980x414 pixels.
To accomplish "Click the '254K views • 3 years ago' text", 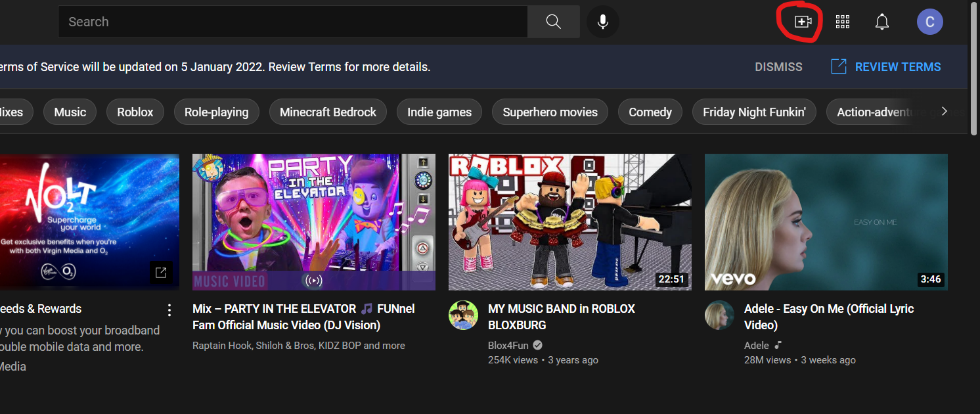I will pos(543,360).
